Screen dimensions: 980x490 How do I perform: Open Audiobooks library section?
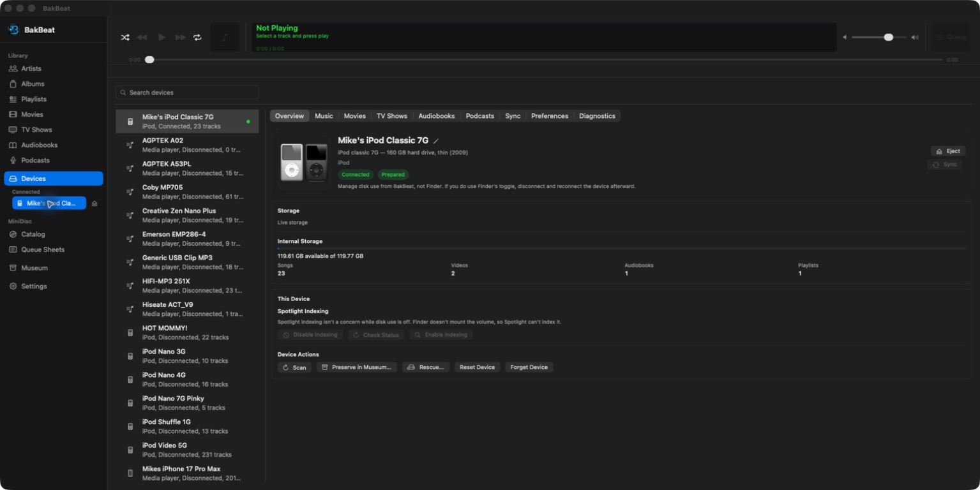(x=53, y=145)
